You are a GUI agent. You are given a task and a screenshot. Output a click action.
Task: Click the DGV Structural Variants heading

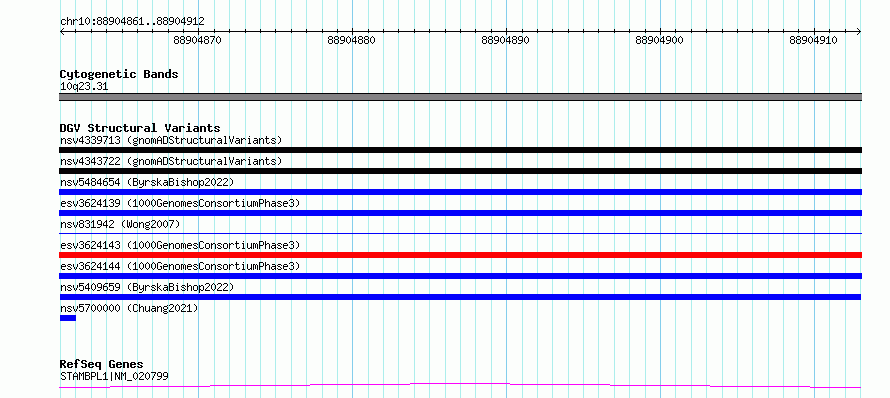140,128
